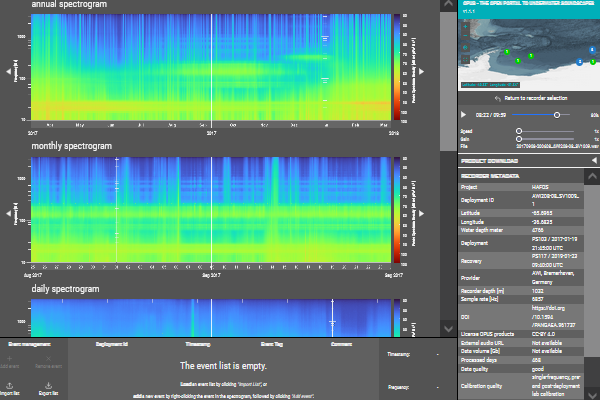
Task: Expand the Product Download section
Action: pyautogui.click(x=594, y=160)
